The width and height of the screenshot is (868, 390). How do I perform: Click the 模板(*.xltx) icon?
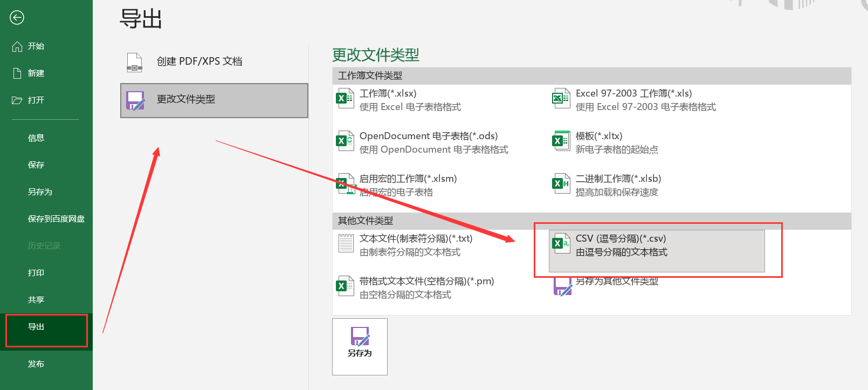pyautogui.click(x=561, y=141)
